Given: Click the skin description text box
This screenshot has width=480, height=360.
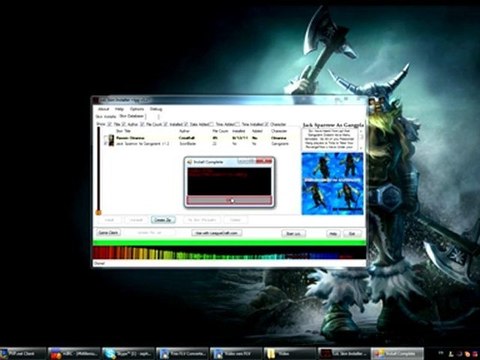Looking at the screenshot, I should point(329,139).
